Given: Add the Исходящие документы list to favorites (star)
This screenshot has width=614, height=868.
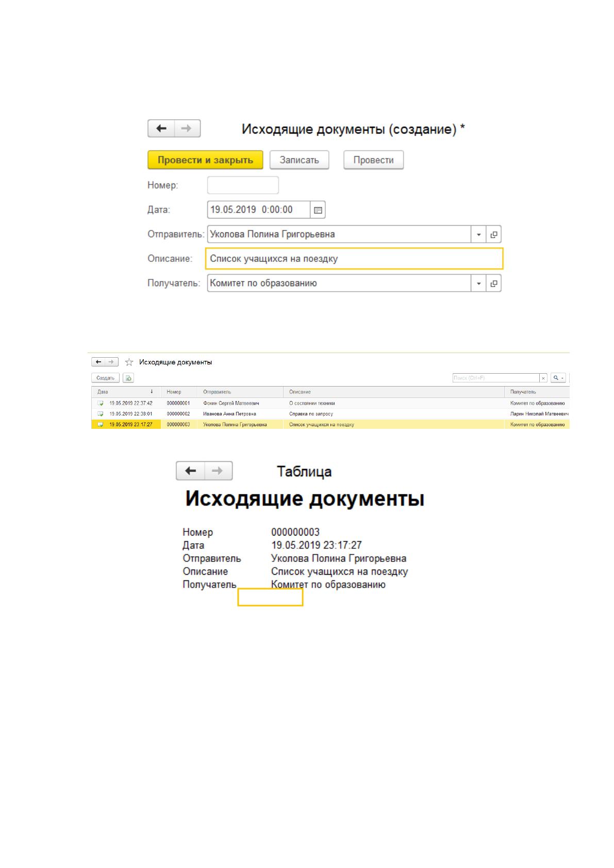Looking at the screenshot, I should pyautogui.click(x=129, y=362).
